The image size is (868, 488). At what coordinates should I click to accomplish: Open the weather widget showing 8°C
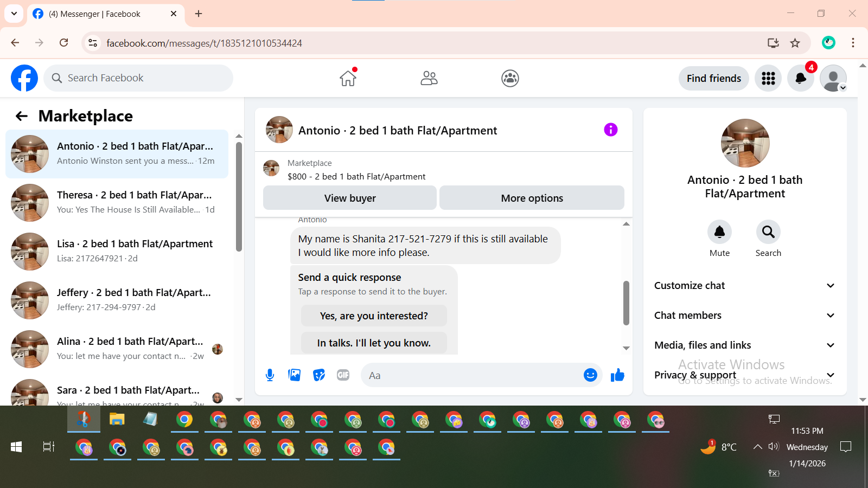(718, 447)
